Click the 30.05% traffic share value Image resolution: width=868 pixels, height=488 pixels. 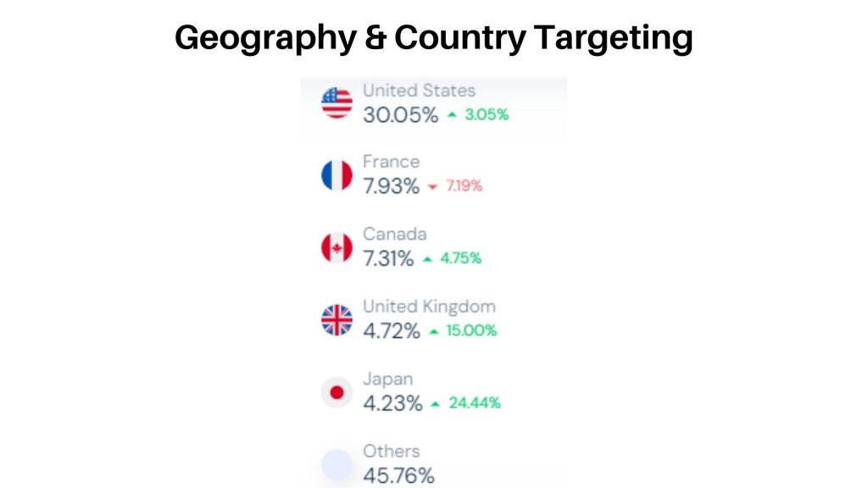[401, 115]
